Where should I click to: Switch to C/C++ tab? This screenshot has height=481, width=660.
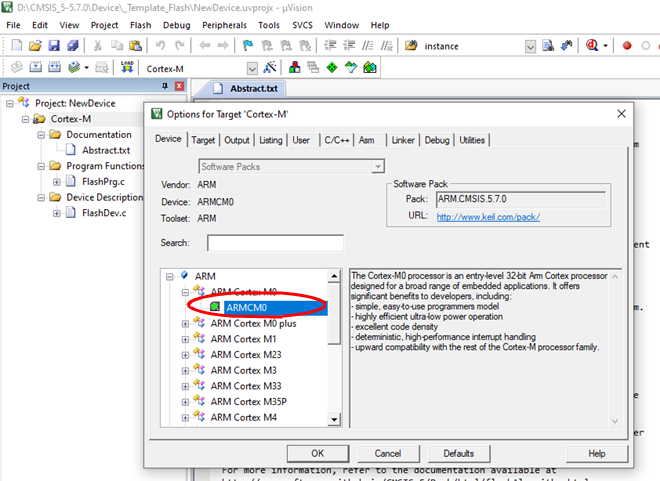(x=337, y=140)
